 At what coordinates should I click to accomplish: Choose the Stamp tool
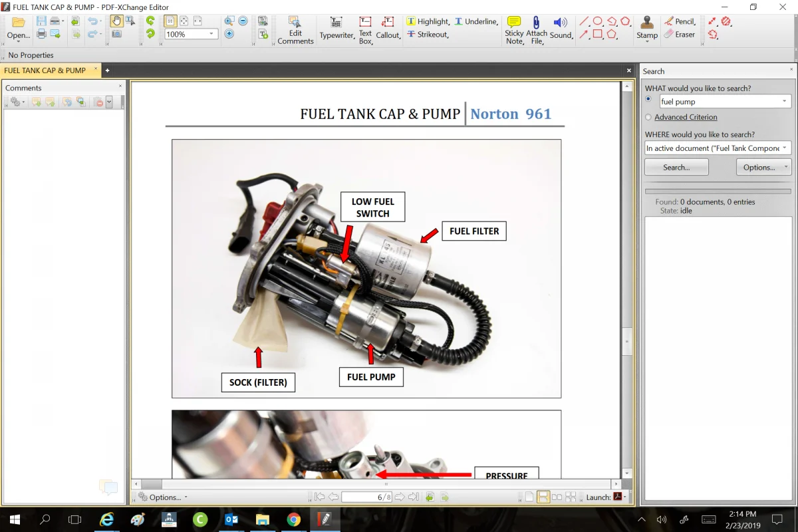coord(646,29)
